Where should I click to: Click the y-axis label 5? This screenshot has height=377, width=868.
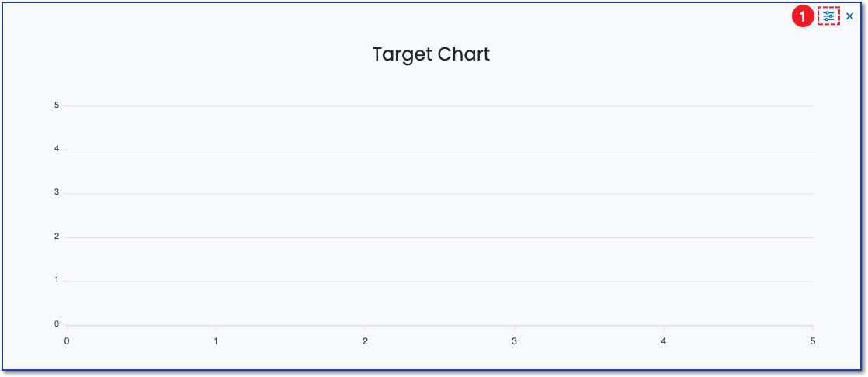pyautogui.click(x=57, y=105)
